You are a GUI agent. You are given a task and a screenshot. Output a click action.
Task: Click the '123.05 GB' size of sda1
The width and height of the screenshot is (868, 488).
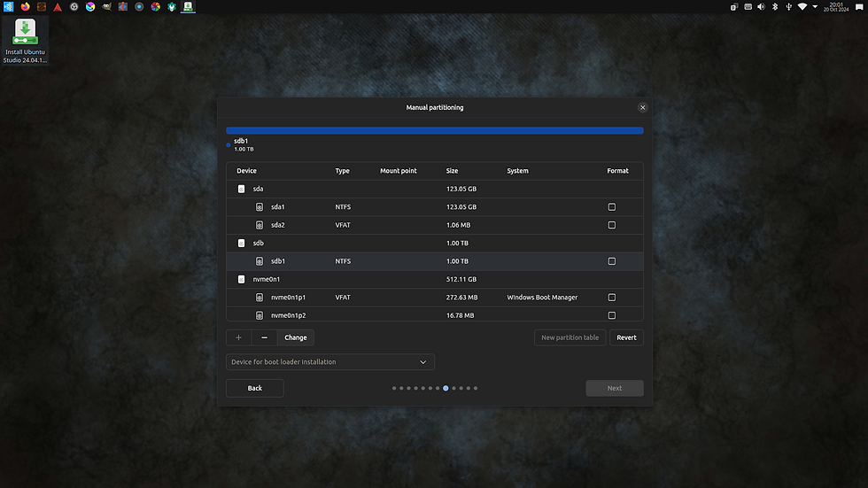click(461, 207)
